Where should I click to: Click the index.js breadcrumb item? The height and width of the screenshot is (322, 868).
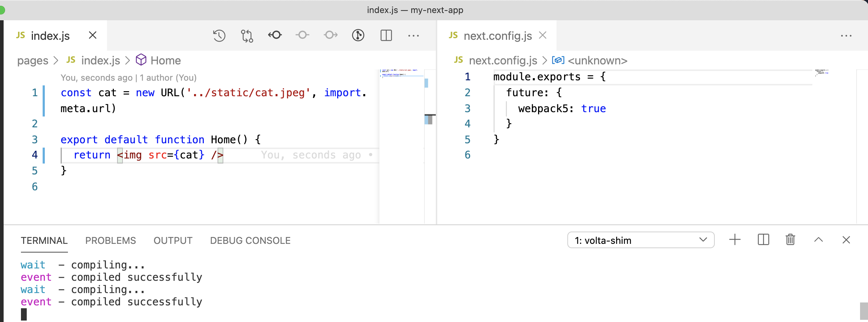pyautogui.click(x=100, y=60)
